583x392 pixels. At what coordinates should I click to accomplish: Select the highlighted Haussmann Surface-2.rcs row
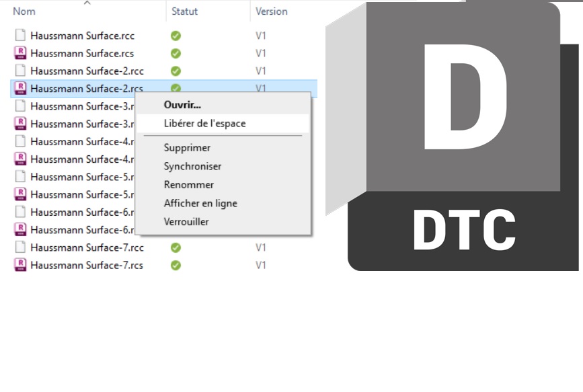point(87,88)
